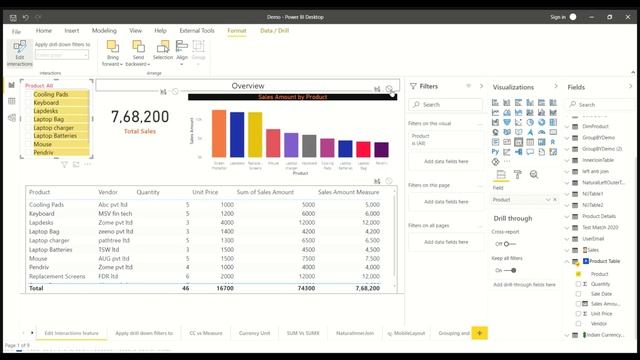Screen dimensions: 640x360
Task: Open Analytics magnifier tab in Visualizations
Action: 534,175
